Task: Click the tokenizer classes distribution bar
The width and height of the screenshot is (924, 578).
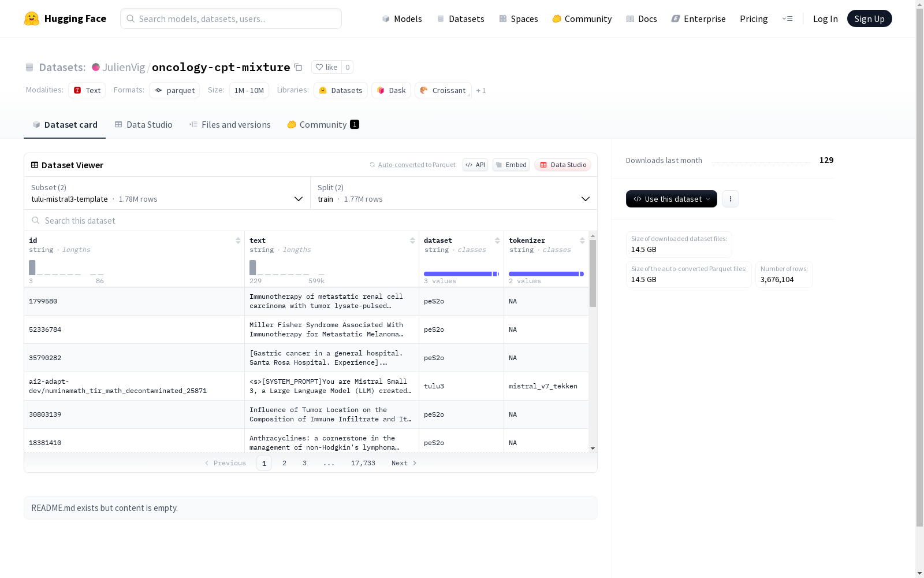Action: [546, 274]
